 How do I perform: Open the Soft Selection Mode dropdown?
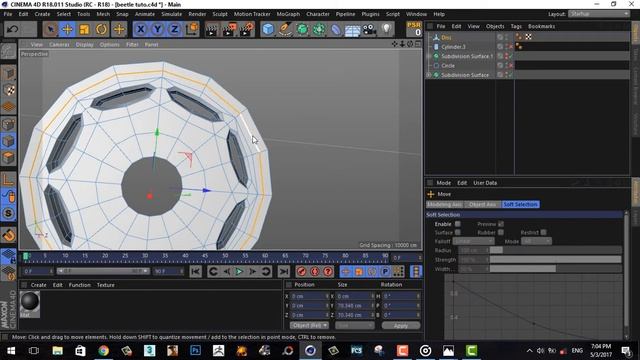pyautogui.click(x=536, y=241)
